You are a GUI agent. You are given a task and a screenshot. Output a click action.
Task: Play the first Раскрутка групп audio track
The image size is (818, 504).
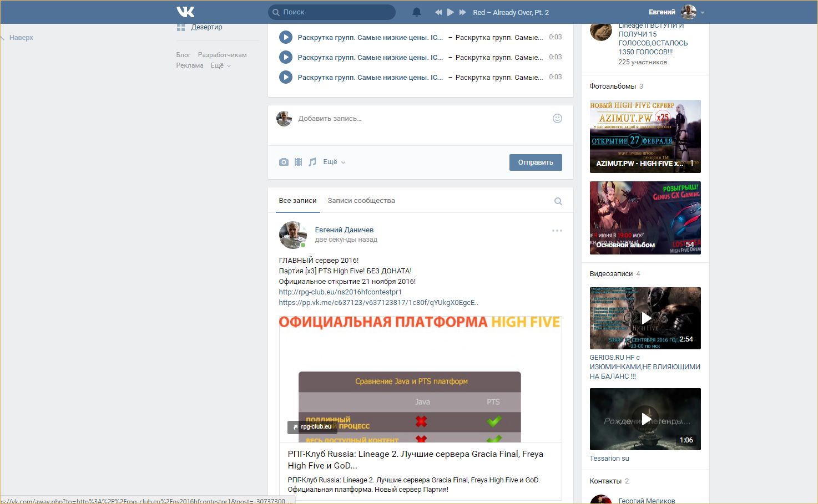[x=285, y=37]
